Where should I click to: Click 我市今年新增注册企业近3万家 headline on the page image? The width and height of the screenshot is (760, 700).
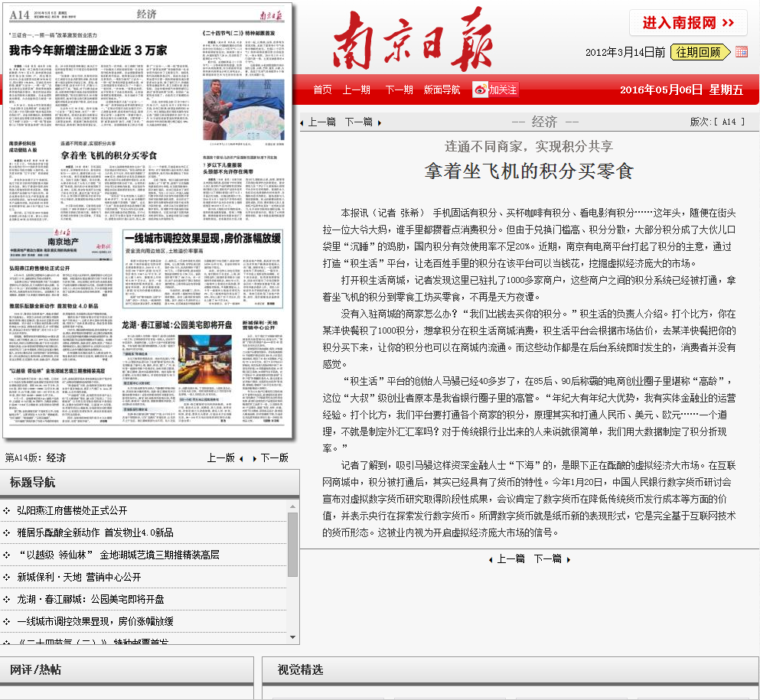pyautogui.click(x=88, y=50)
